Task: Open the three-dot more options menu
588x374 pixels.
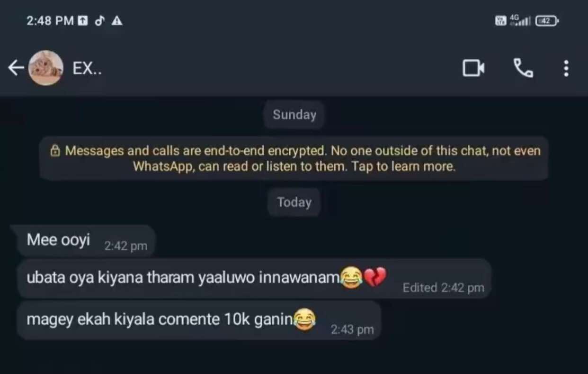Action: click(x=566, y=69)
